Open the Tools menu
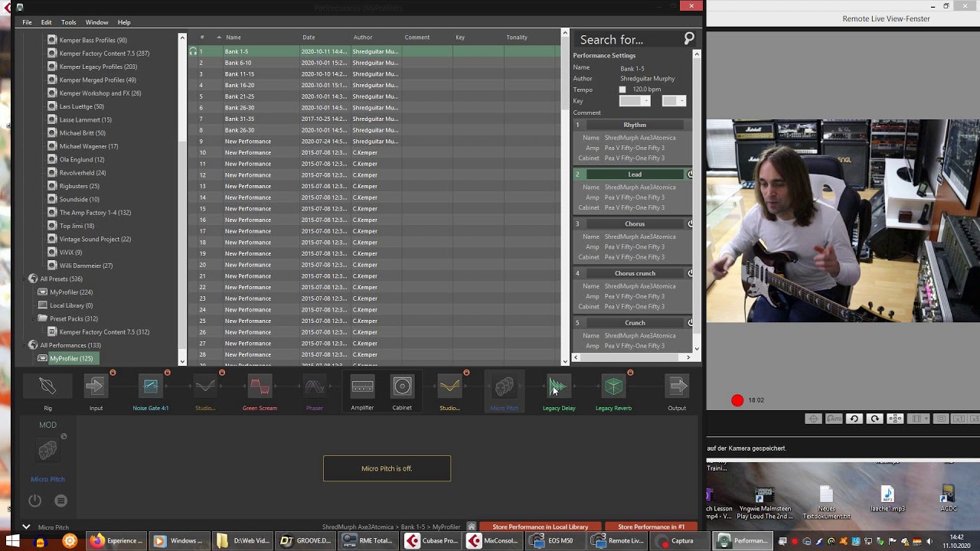The height and width of the screenshot is (551, 980). pos(68,22)
